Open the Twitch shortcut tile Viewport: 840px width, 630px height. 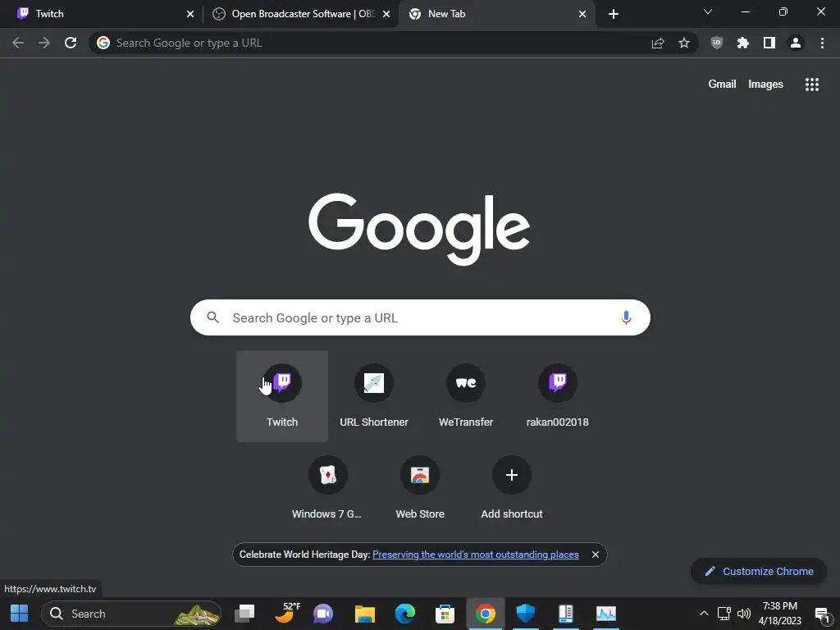282,396
